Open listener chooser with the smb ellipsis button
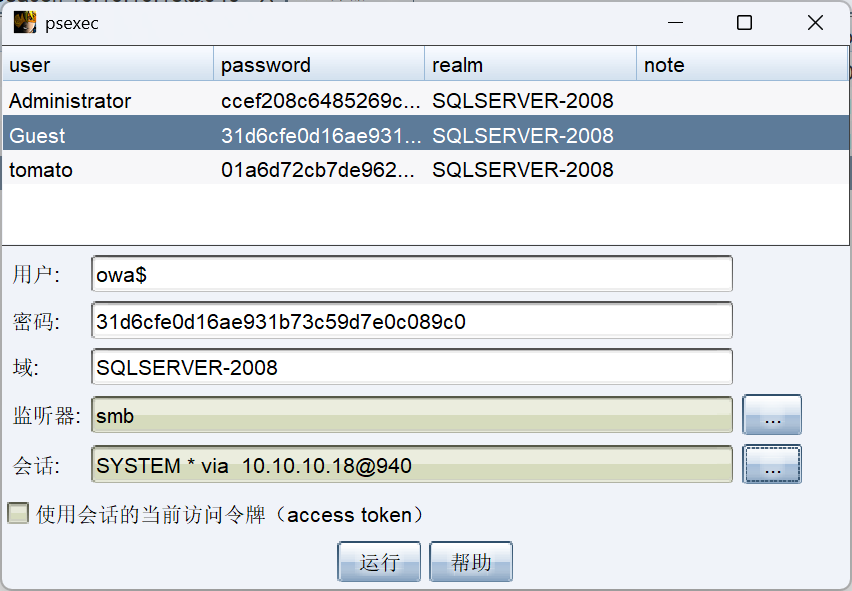The width and height of the screenshot is (852, 591). tap(772, 416)
